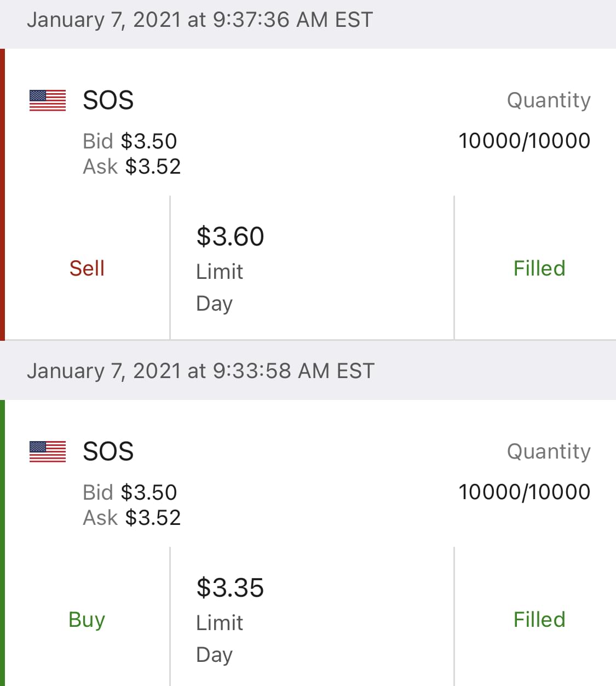Click the Quantity label in the buy order
The width and height of the screenshot is (616, 686).
tap(549, 451)
